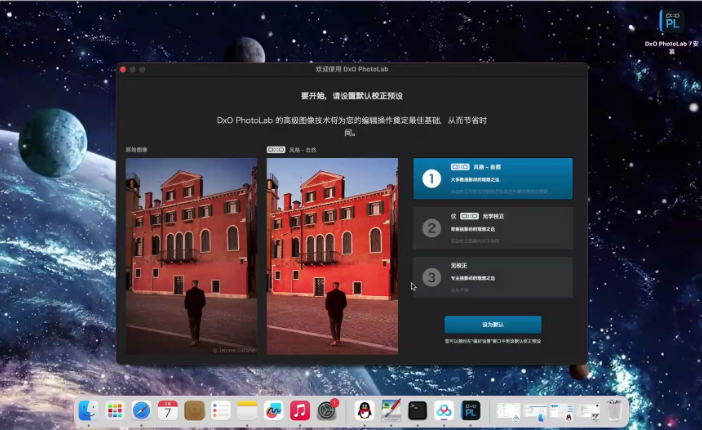This screenshot has width=702, height=430.
Task: Open Finder from the dock
Action: pos(88,410)
